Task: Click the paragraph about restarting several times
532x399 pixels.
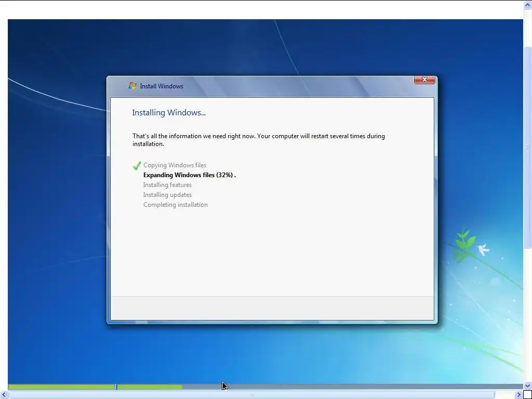Action: coord(259,140)
